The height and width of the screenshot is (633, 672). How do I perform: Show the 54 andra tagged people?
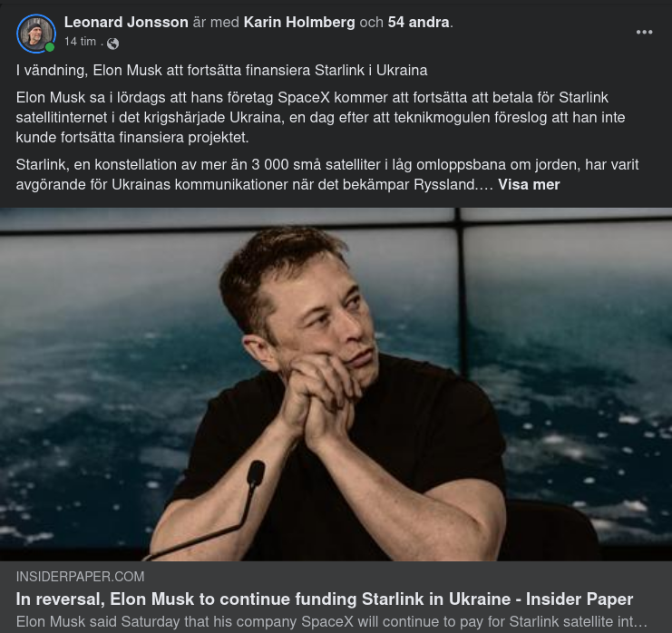pos(419,22)
